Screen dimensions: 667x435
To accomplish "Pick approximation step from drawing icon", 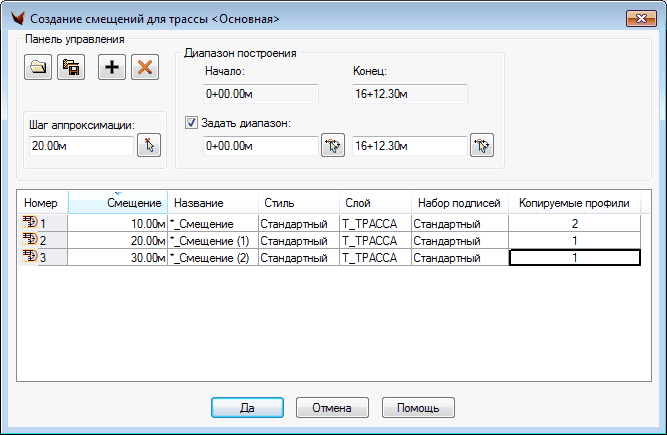I will tap(148, 146).
